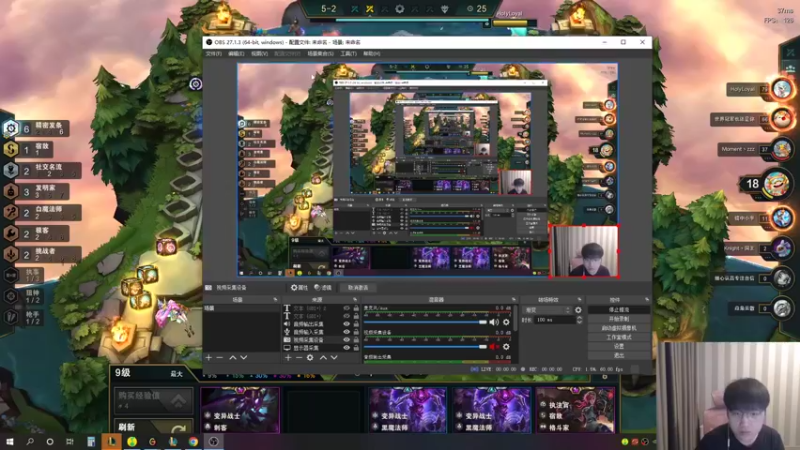The height and width of the screenshot is (450, 800).
Task: Open the 视图(V) menu in OBS
Action: [259, 54]
